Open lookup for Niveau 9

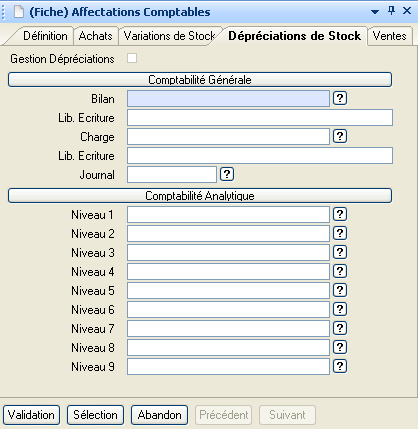pyautogui.click(x=340, y=366)
